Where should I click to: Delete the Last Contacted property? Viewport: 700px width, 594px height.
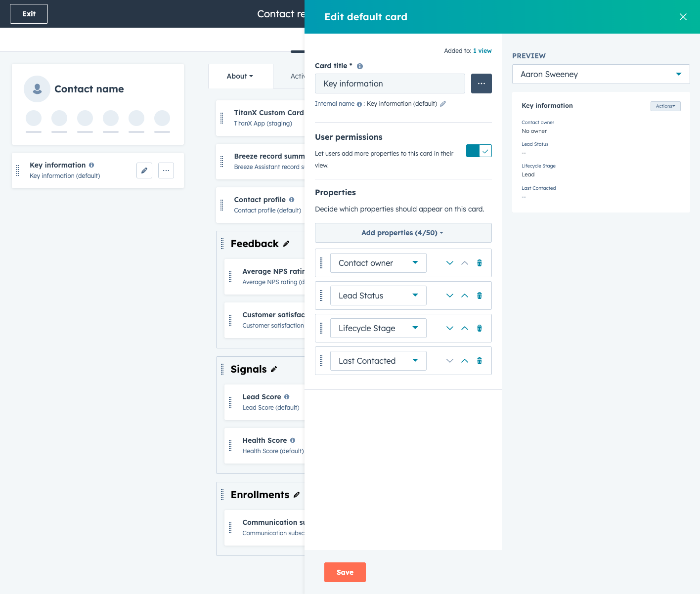(480, 361)
